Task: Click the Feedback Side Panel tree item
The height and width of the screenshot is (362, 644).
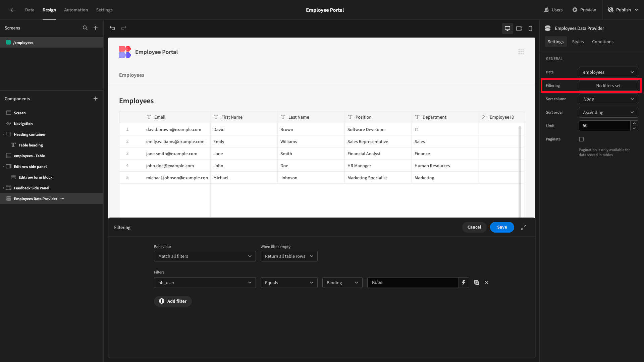Action: click(x=32, y=188)
